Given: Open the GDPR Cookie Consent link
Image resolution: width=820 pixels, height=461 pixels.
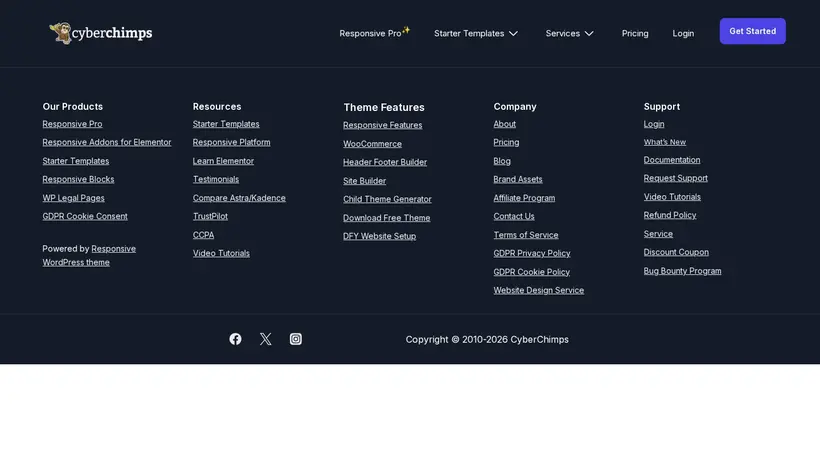Looking at the screenshot, I should tap(85, 216).
